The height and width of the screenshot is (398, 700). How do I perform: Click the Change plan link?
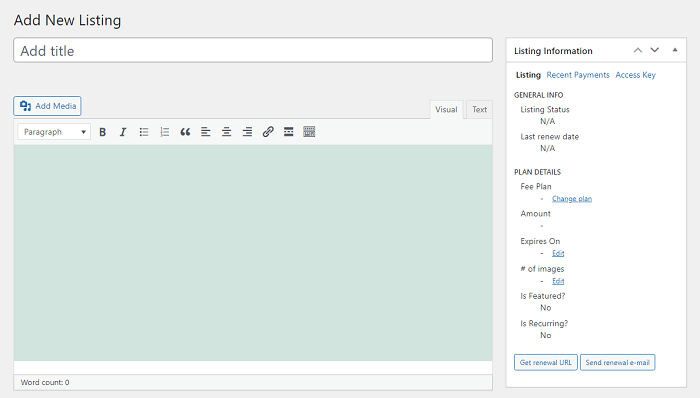point(572,199)
